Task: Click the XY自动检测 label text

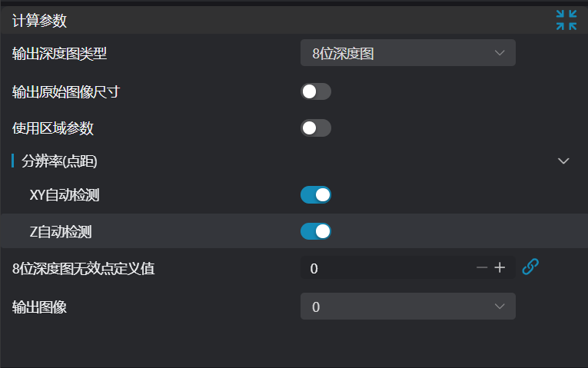Action: [x=65, y=195]
